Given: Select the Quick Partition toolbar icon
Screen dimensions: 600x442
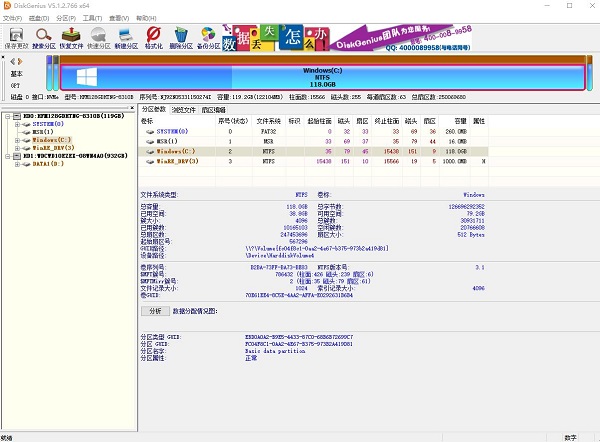Looking at the screenshot, I should tap(99, 38).
